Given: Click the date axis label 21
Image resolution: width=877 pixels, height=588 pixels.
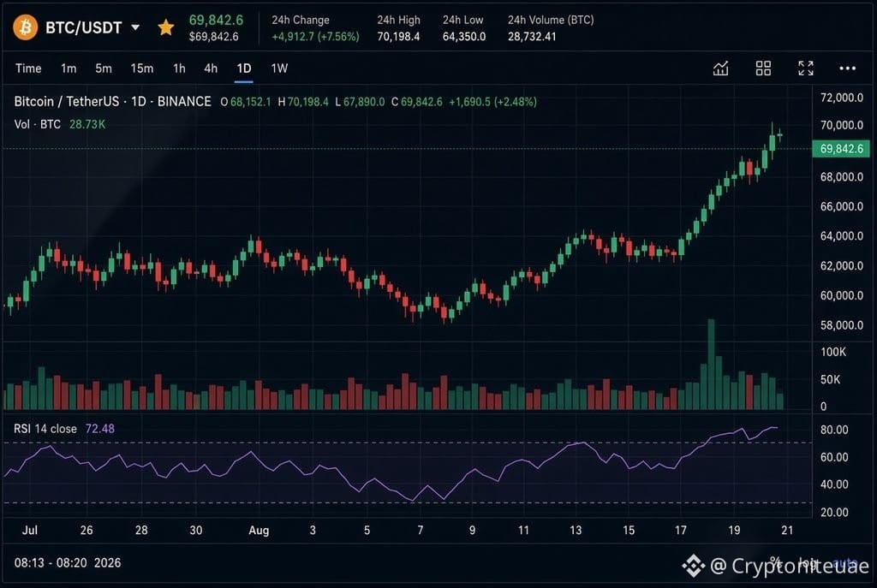Looking at the screenshot, I should pos(787,530).
